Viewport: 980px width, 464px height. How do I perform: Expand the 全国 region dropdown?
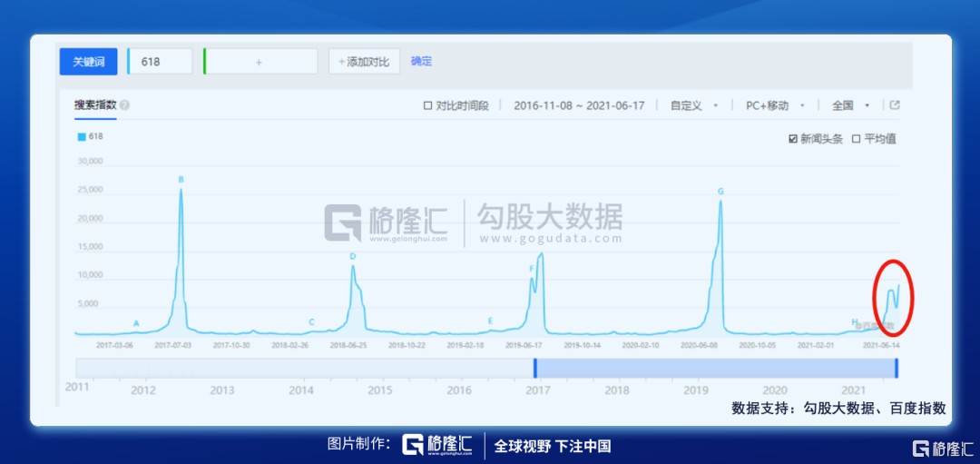[850, 105]
